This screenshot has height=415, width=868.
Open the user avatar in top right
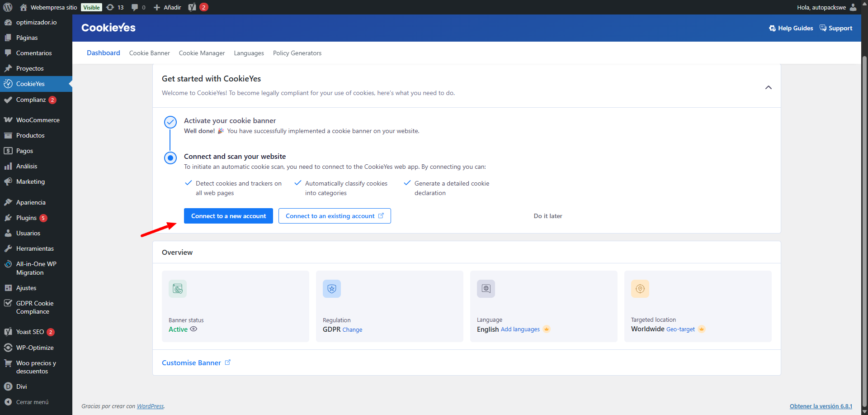point(853,7)
